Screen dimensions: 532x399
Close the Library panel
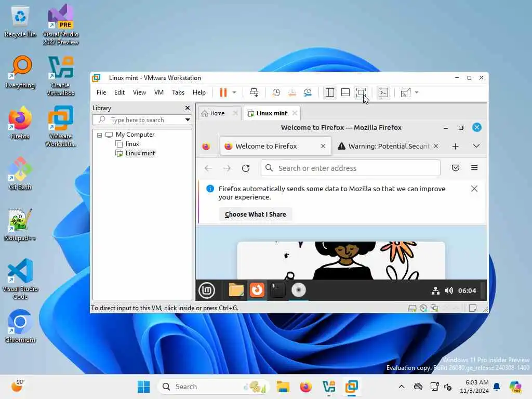(x=187, y=108)
